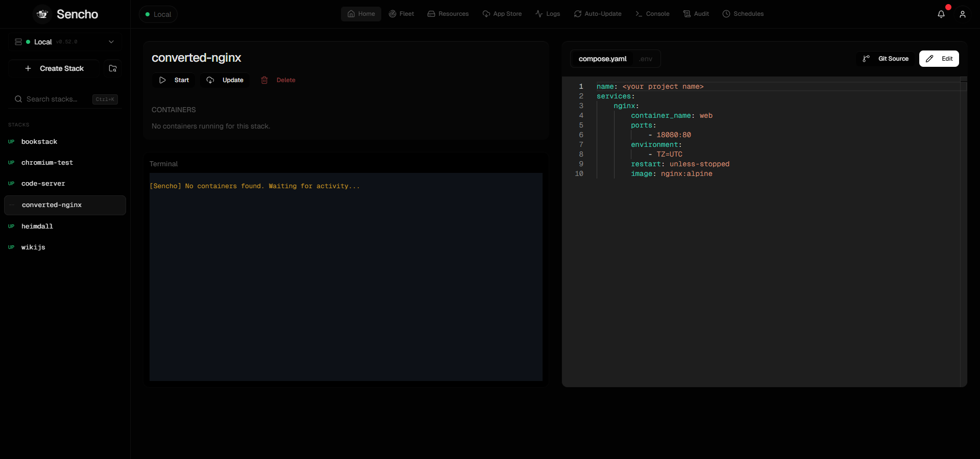
Task: Select the heimdall stack
Action: (x=65, y=226)
